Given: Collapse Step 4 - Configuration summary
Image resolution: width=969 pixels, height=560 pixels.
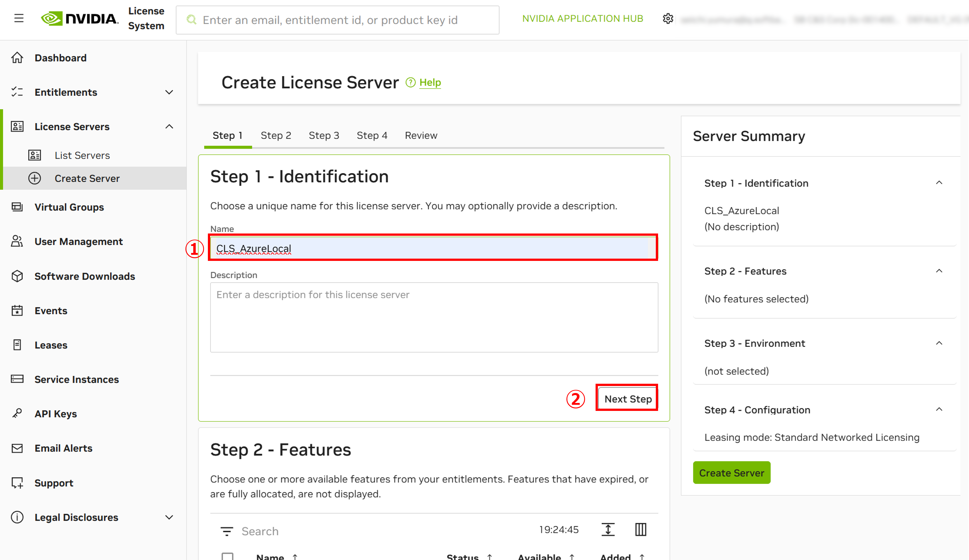Looking at the screenshot, I should click(x=939, y=410).
